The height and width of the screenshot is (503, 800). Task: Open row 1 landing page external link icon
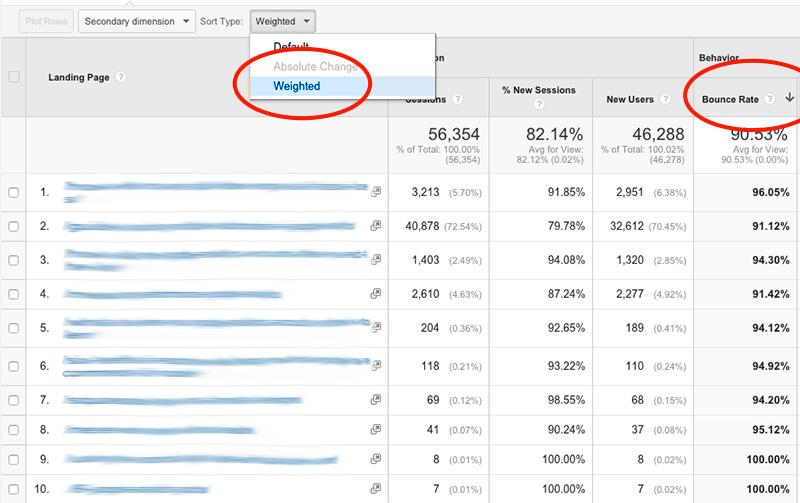point(376,192)
